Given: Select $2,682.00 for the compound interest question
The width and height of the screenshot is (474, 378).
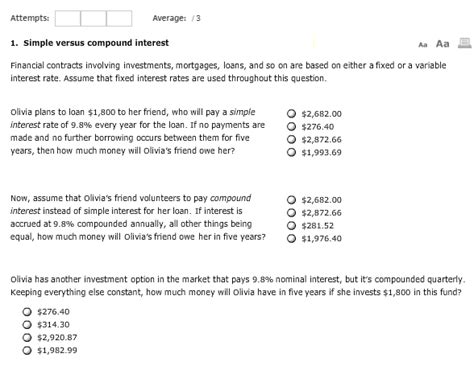Looking at the screenshot, I should pos(291,200).
